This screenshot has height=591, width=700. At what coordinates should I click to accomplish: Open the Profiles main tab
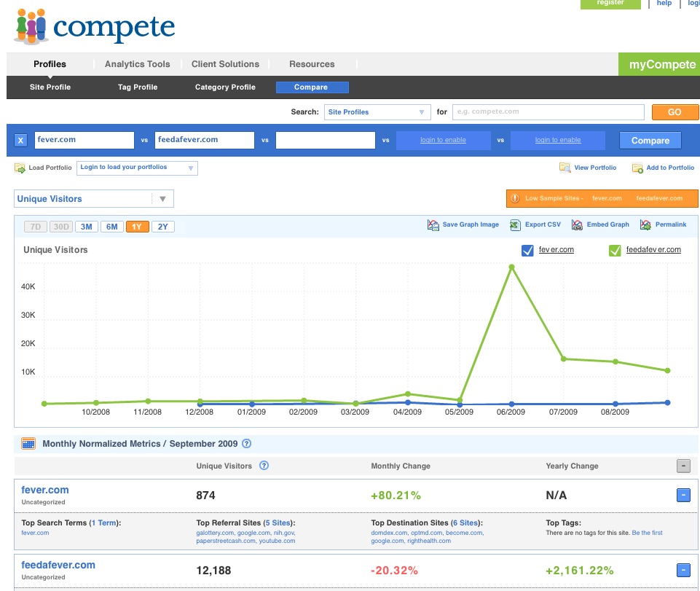click(50, 64)
